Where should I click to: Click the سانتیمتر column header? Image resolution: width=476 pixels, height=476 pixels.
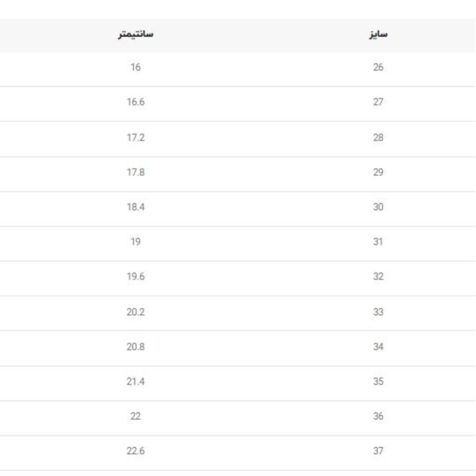click(x=135, y=34)
